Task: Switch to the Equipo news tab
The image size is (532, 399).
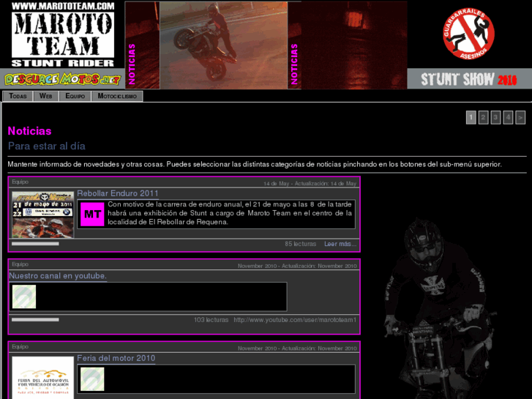Action: pos(75,96)
